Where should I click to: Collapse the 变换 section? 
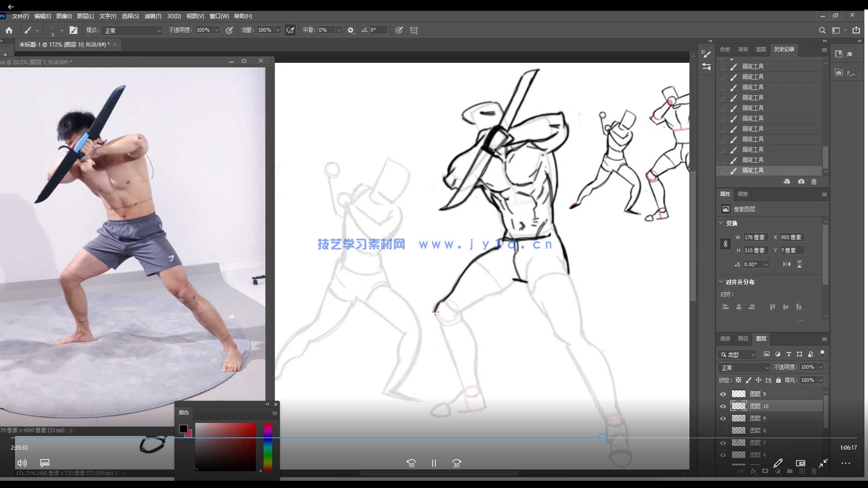click(x=722, y=223)
